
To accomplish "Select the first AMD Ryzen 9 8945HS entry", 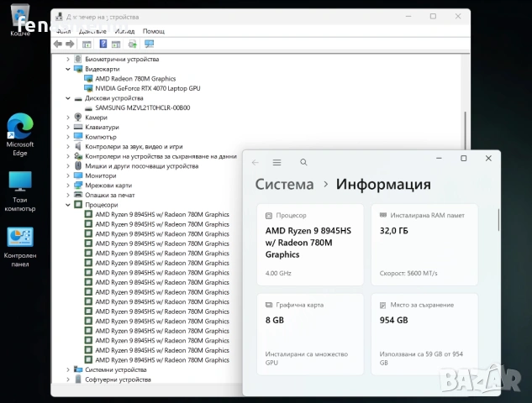I will coord(162,214).
